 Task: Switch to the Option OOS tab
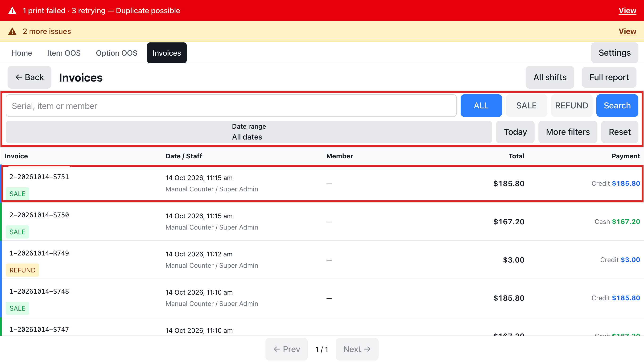point(116,53)
